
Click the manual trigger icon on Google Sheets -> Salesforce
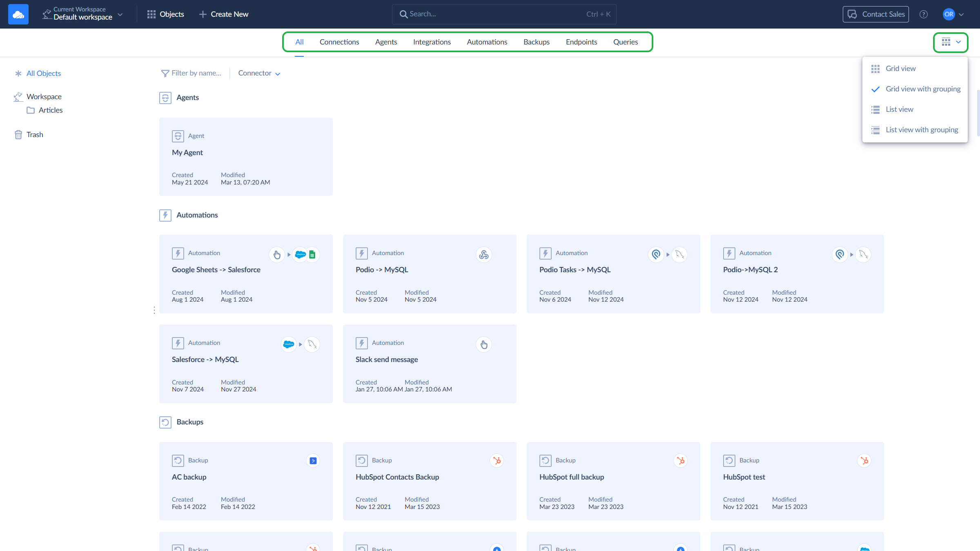pos(277,255)
